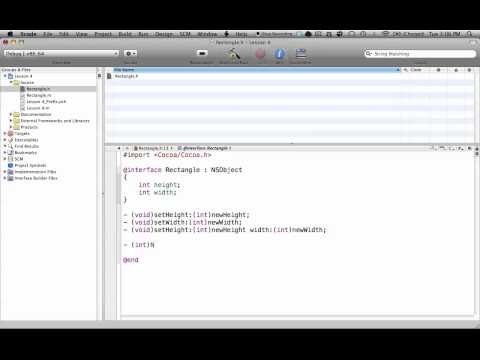Click the String Matching search field

[420, 53]
